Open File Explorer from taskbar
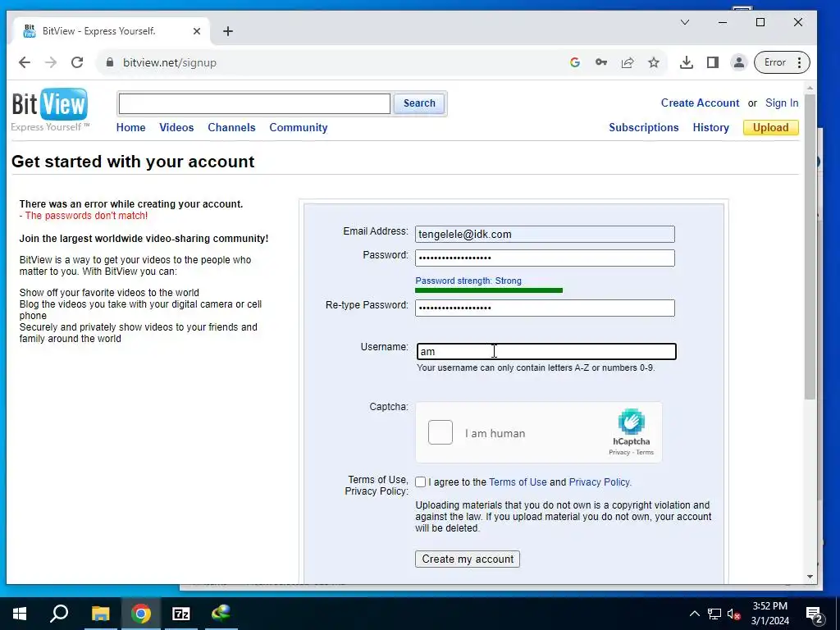This screenshot has height=630, width=840. click(x=100, y=614)
